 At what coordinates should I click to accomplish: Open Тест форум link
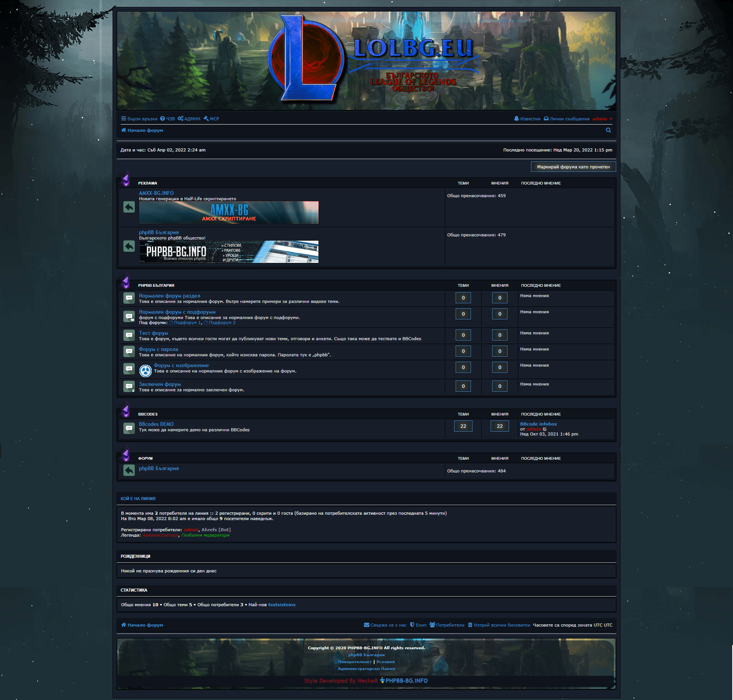(153, 333)
